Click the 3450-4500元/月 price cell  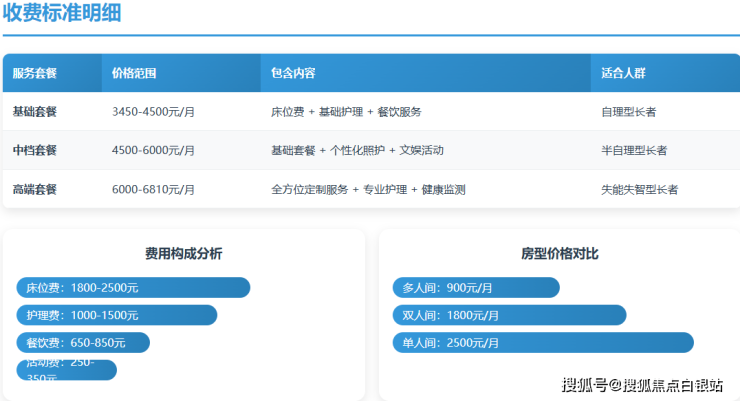point(153,112)
